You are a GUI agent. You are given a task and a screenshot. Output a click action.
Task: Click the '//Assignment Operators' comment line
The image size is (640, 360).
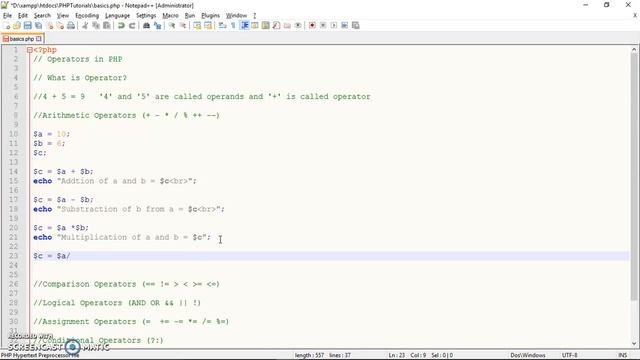(x=131, y=322)
